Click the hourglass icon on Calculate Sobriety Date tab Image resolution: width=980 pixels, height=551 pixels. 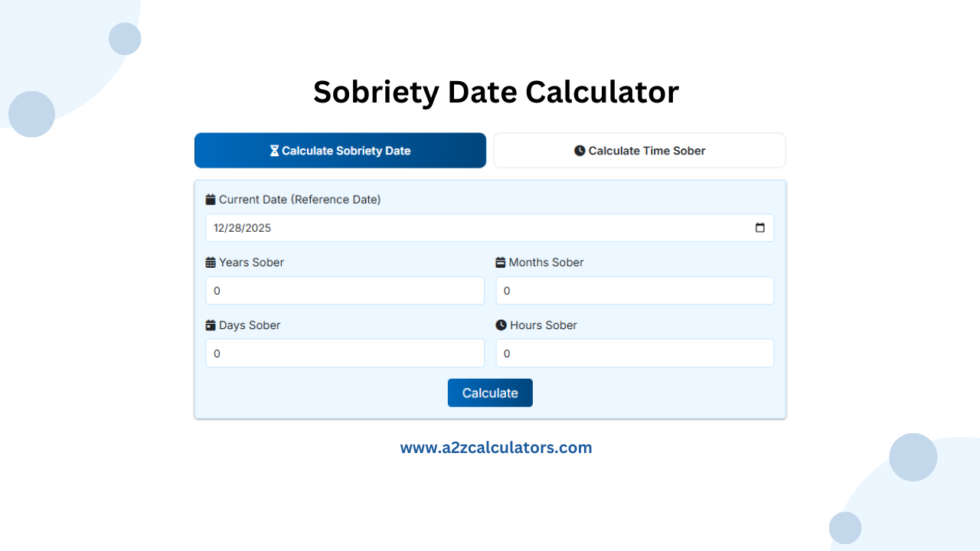click(274, 150)
